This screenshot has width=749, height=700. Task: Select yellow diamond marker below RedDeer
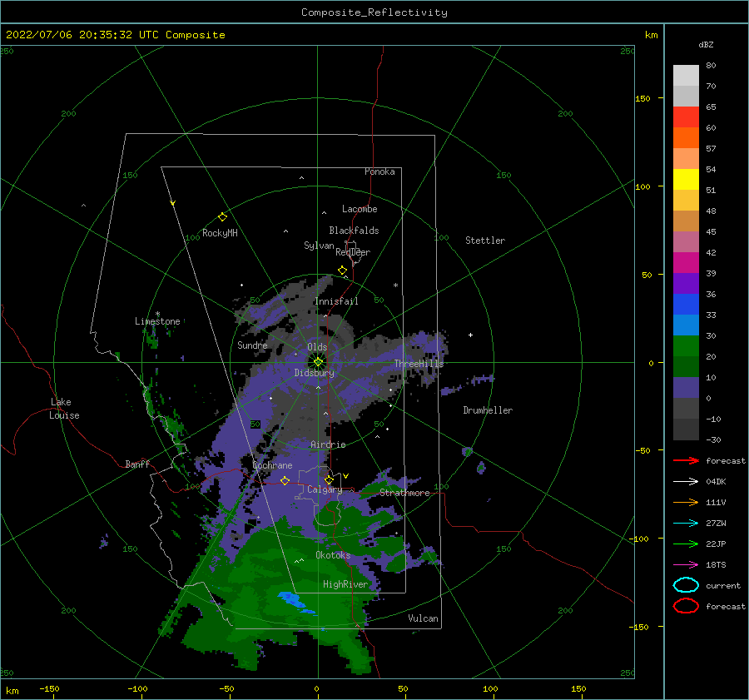pyautogui.click(x=343, y=270)
